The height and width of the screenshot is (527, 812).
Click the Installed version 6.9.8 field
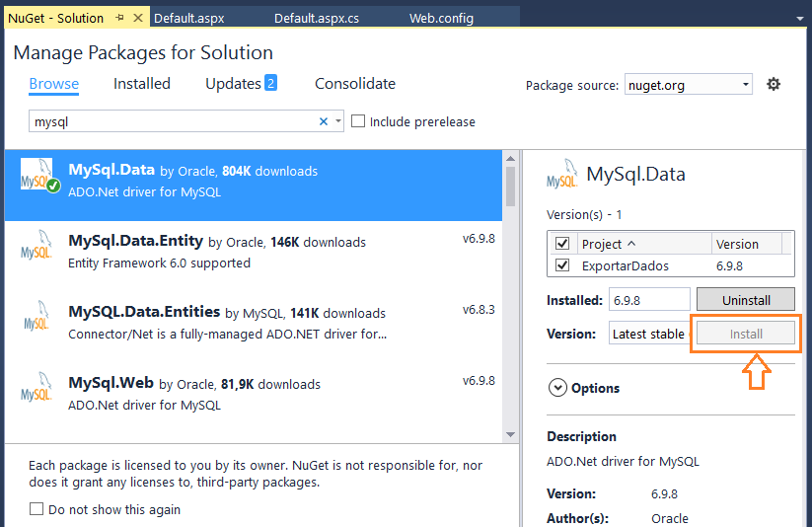coord(649,299)
